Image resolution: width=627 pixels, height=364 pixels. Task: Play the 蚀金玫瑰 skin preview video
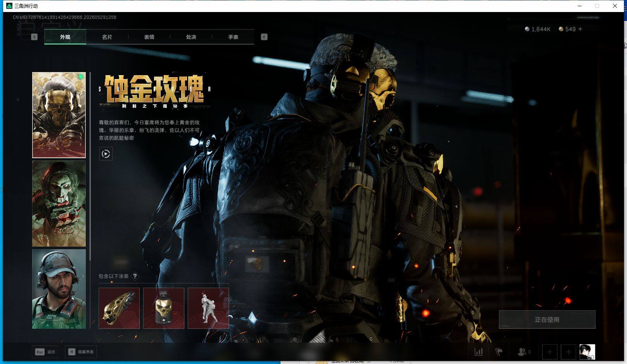click(x=106, y=154)
